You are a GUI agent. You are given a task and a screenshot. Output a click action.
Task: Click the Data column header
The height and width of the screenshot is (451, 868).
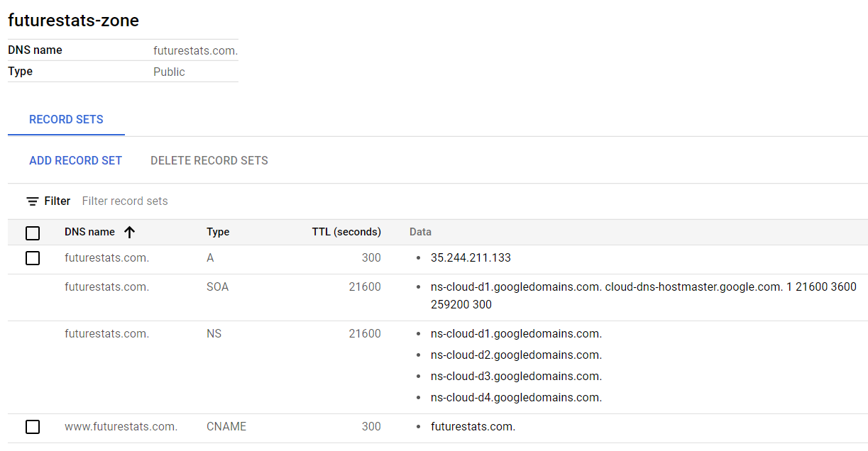[420, 232]
